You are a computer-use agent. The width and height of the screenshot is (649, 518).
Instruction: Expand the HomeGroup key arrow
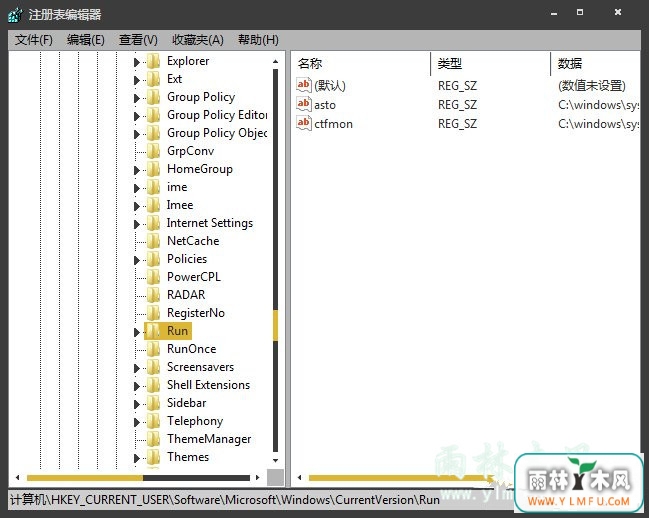tap(136, 170)
